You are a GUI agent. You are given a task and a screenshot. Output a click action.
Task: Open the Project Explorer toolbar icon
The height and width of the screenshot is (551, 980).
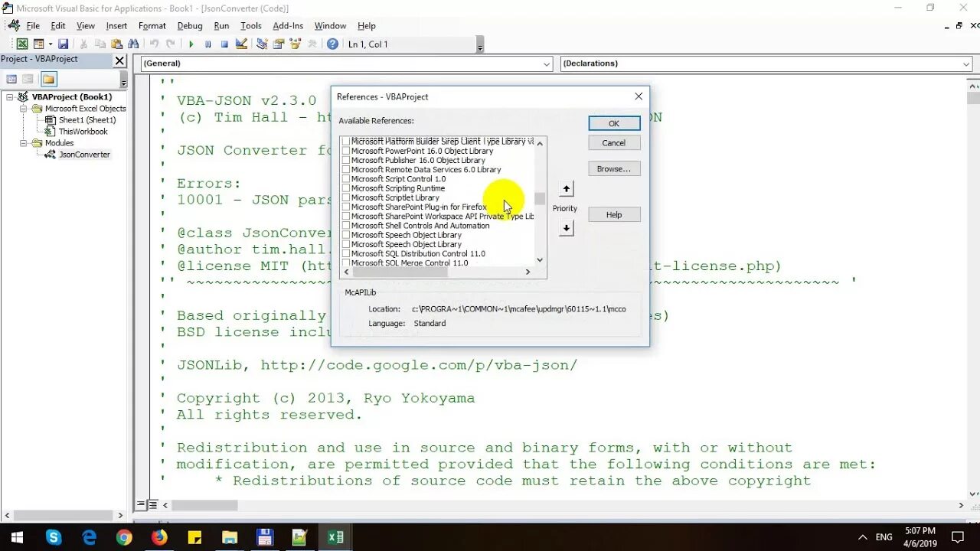click(262, 44)
